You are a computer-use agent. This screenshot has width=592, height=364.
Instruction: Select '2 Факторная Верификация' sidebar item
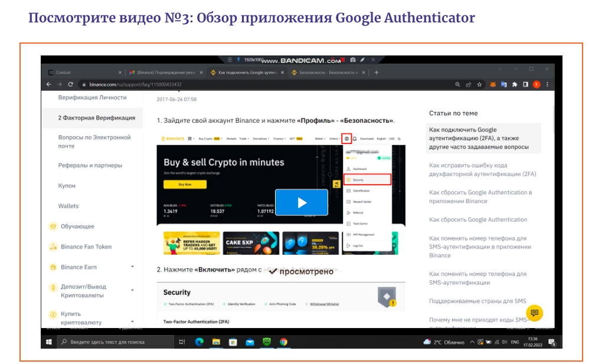[x=92, y=117]
